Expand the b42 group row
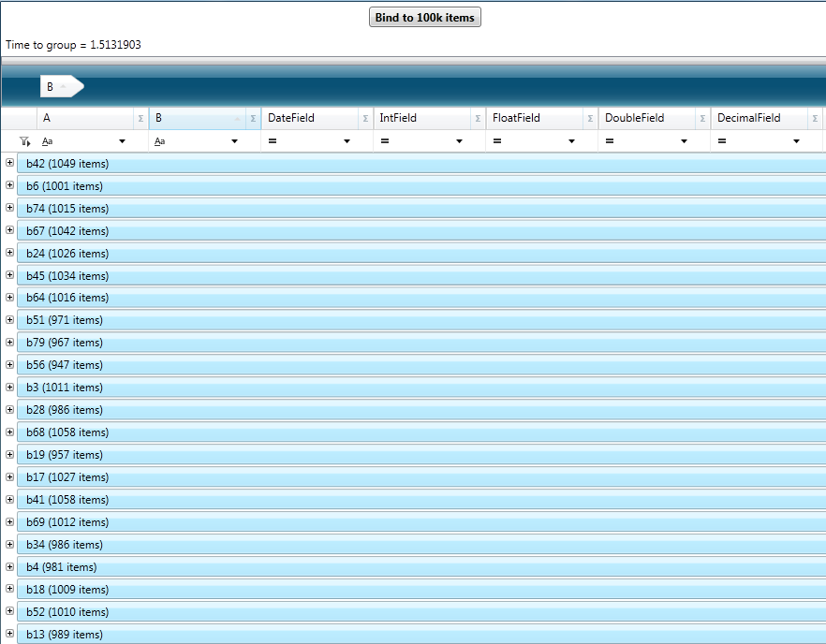This screenshot has width=826, height=644. tap(9, 163)
